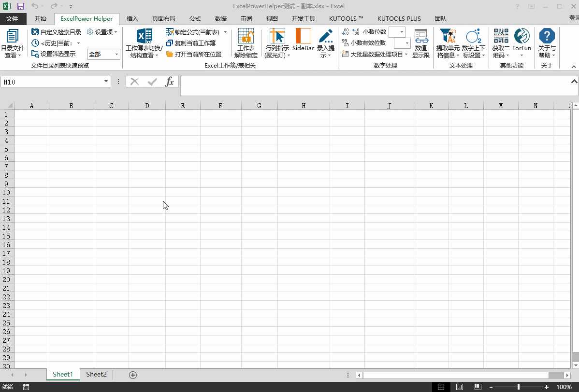The image size is (579, 392).
Task: Click 获取二维码 QR code button
Action: point(501,43)
